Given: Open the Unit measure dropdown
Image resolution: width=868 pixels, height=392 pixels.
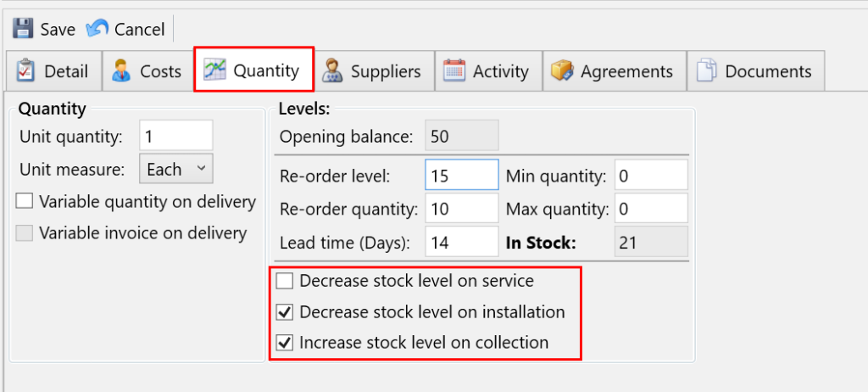Looking at the screenshot, I should coord(175,169).
